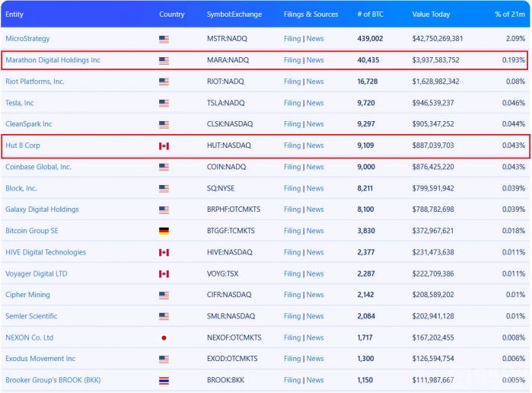Screen dimensions: 532x393
Task: Select the $42,750,269,381 value cell
Action: pyautogui.click(x=438, y=39)
